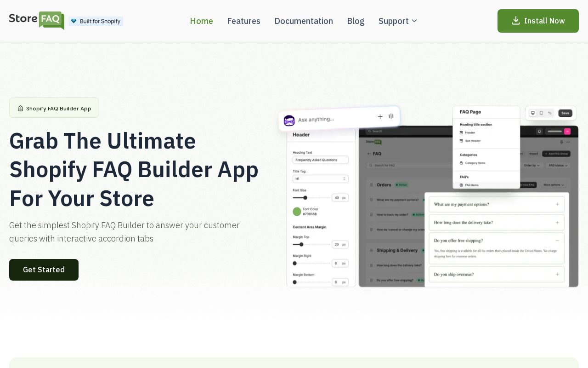Click the notification bell icon in mock app
The height and width of the screenshot is (368, 588).
pyautogui.click(x=539, y=131)
